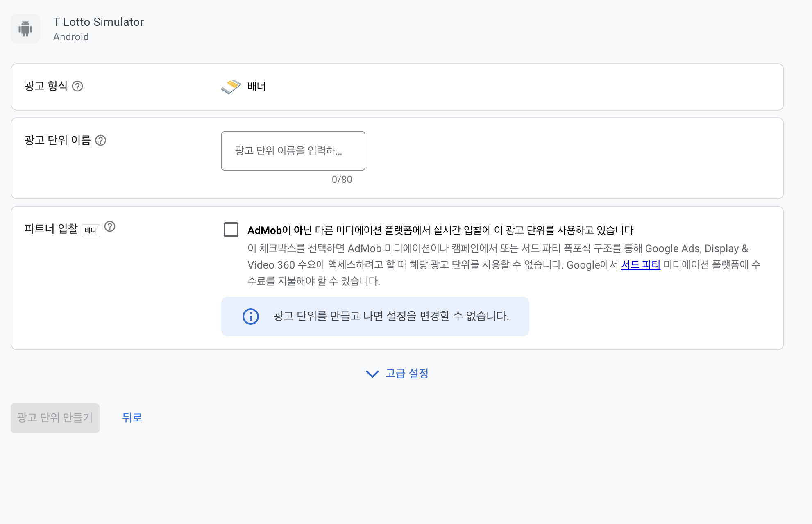The height and width of the screenshot is (524, 812).
Task: Click the AdMob이 아닌 checkbox label text
Action: tap(440, 230)
